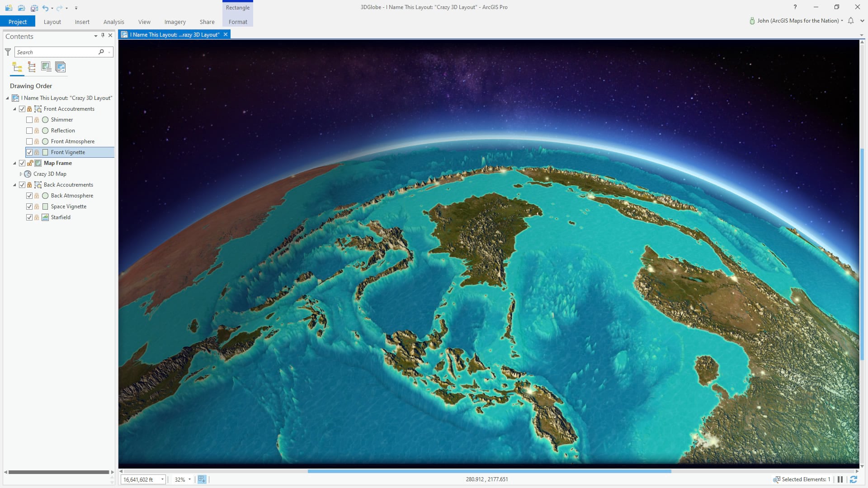868x488 pixels.
Task: Select List By Map Frame view
Action: click(x=46, y=67)
